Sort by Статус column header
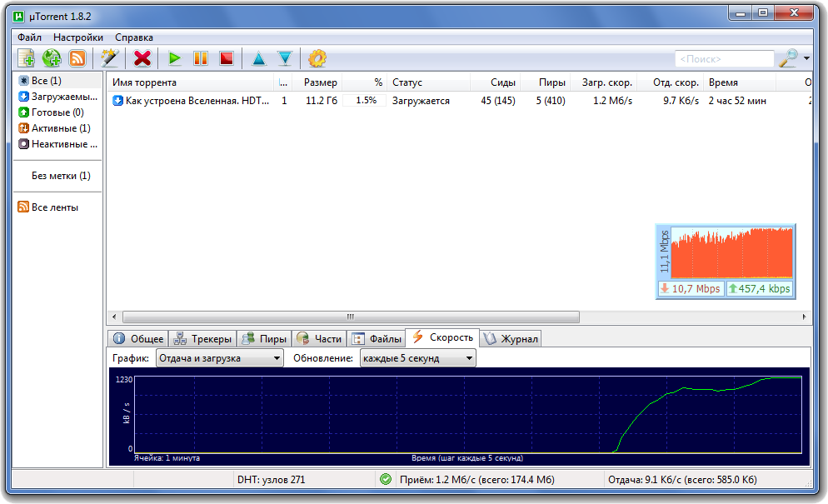Viewport: 828px width, 504px height. (x=428, y=82)
